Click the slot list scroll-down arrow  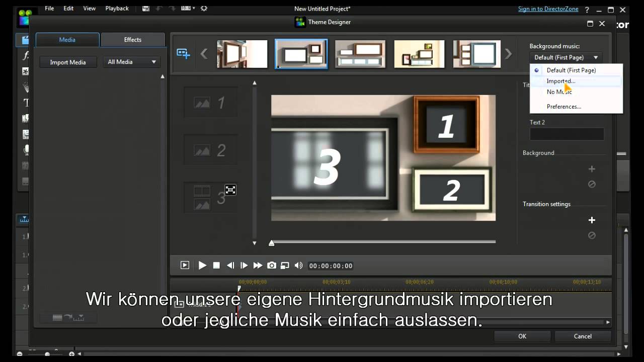click(x=255, y=243)
